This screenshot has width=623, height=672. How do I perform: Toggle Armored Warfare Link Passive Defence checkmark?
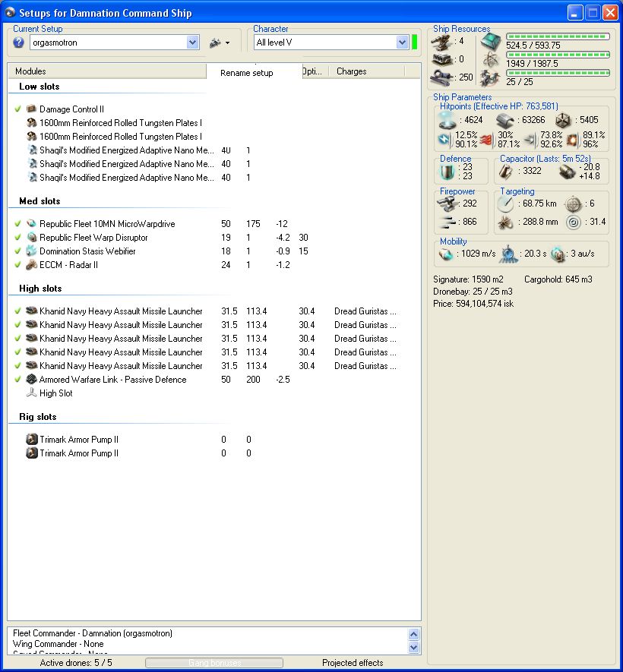[x=17, y=379]
